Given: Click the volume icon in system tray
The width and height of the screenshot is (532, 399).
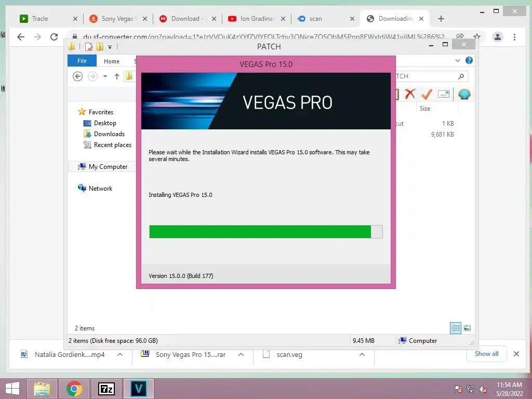Looking at the screenshot, I should click(483, 389).
